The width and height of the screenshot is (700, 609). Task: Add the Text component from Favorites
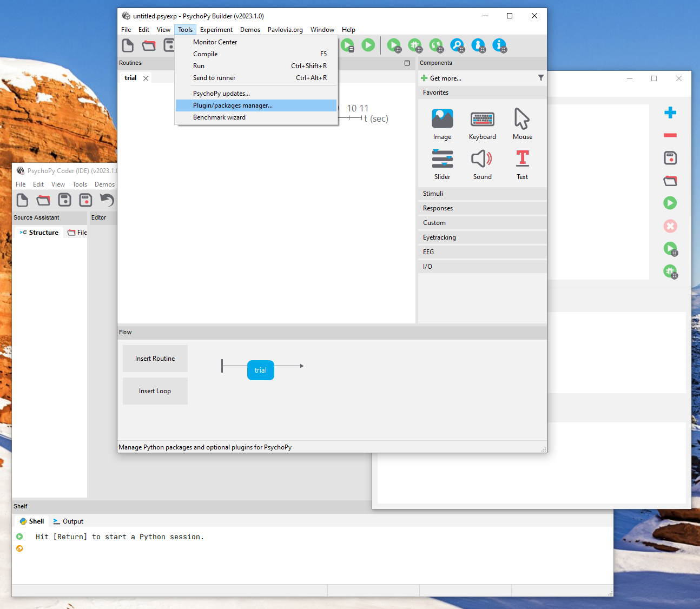(x=523, y=164)
